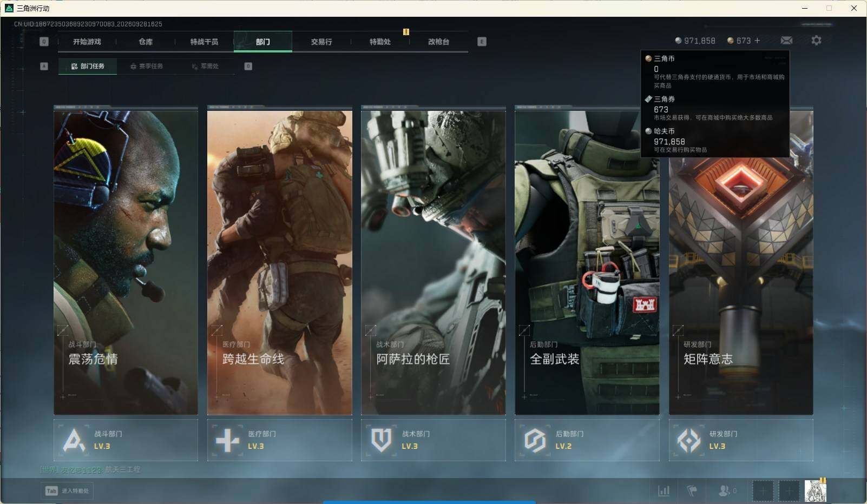Open the mail envelope icon
Viewport: 867px width, 504px height.
(786, 41)
